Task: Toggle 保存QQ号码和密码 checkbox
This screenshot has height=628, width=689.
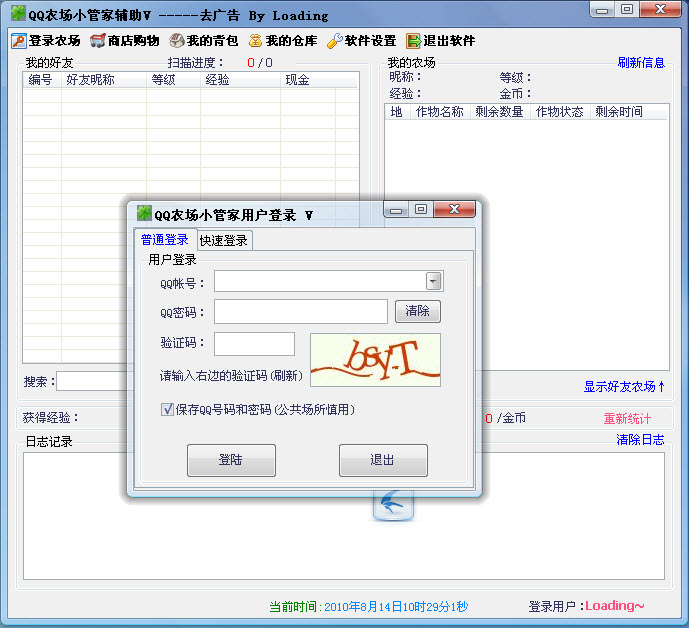Action: click(x=167, y=410)
